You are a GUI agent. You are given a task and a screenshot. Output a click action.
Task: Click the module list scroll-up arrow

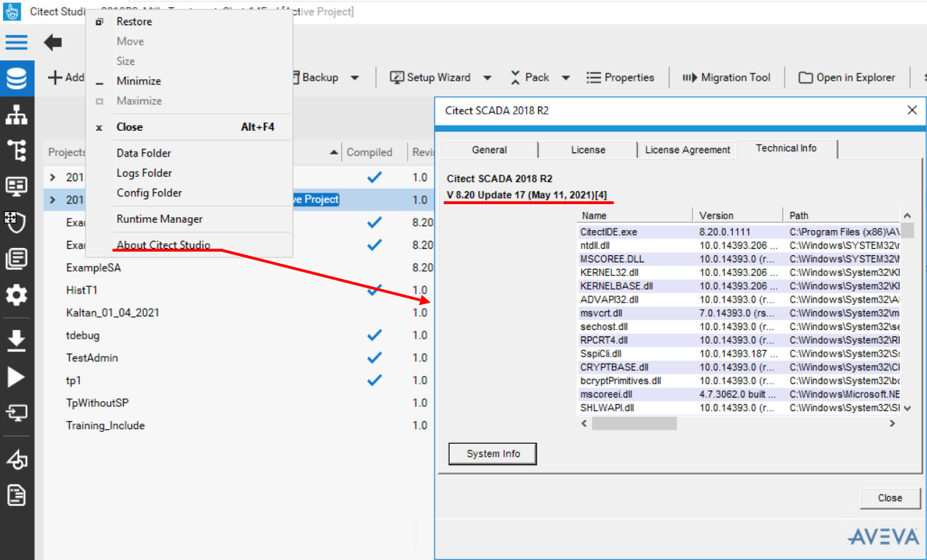908,216
